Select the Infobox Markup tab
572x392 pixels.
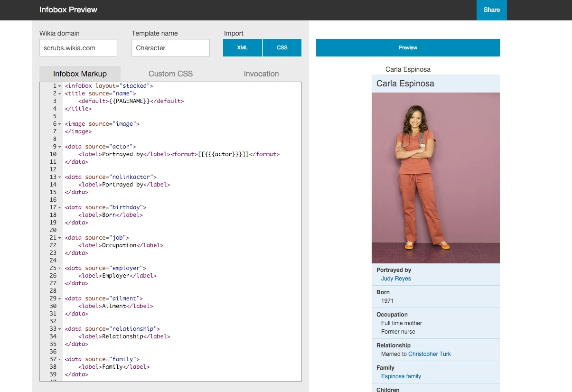point(80,74)
